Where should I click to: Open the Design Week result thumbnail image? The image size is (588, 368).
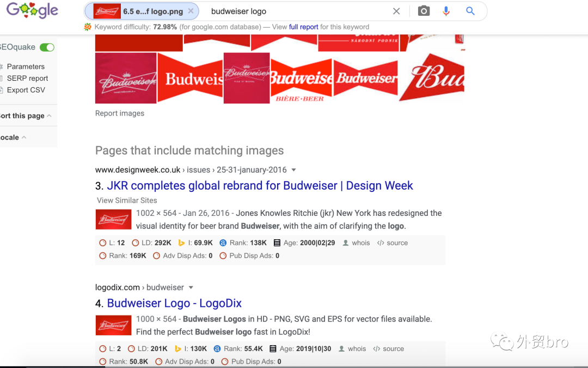[113, 219]
